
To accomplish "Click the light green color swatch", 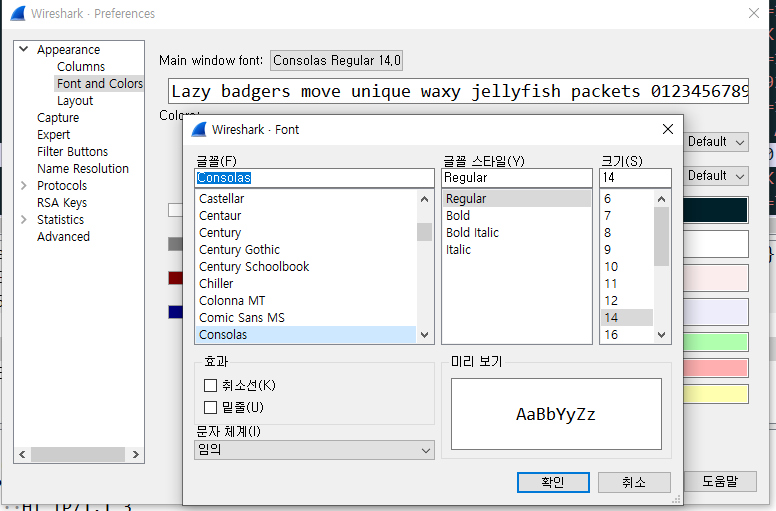I will pos(716,342).
